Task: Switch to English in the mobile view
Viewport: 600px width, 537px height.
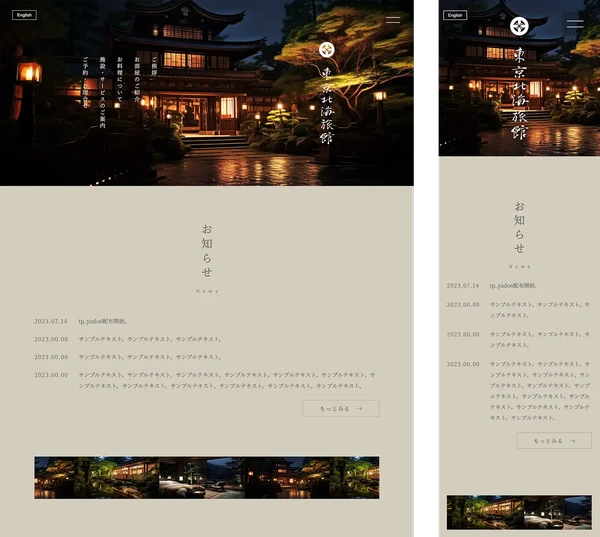Action: (455, 15)
